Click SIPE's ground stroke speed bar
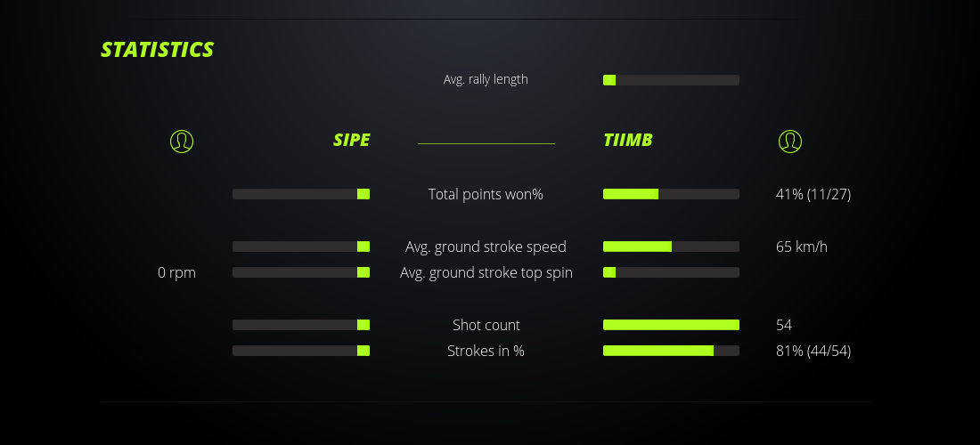 point(301,247)
